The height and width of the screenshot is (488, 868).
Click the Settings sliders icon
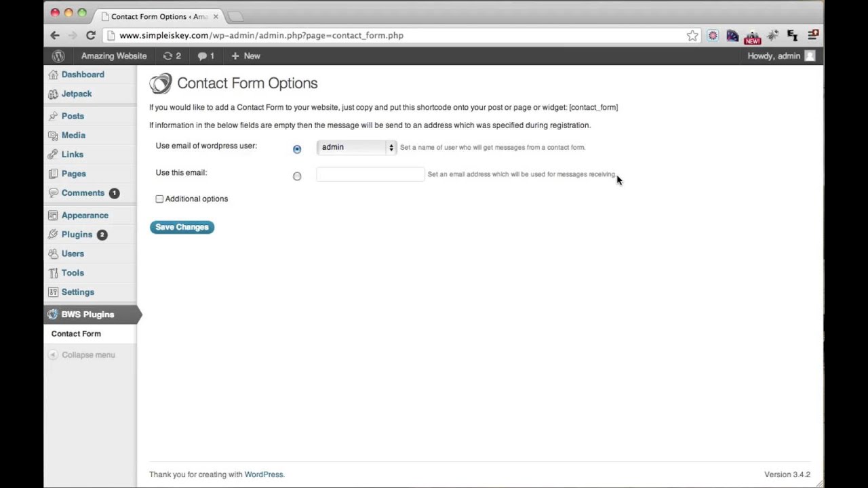coord(53,292)
